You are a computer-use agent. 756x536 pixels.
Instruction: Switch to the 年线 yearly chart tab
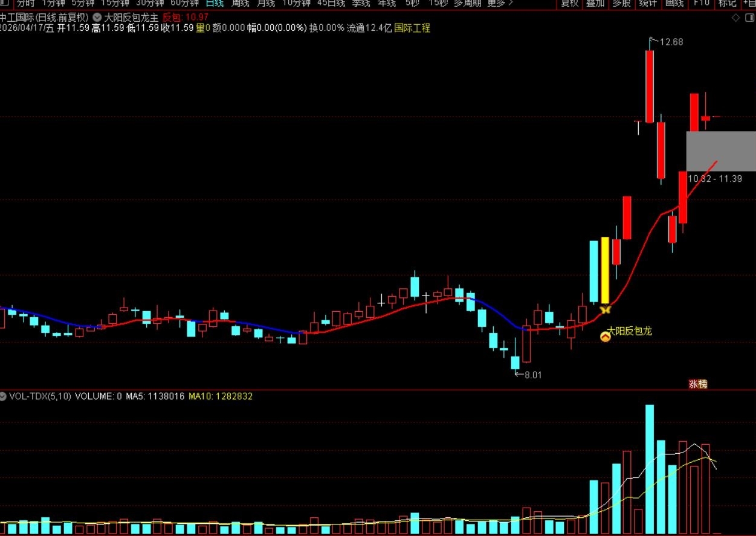click(x=387, y=3)
